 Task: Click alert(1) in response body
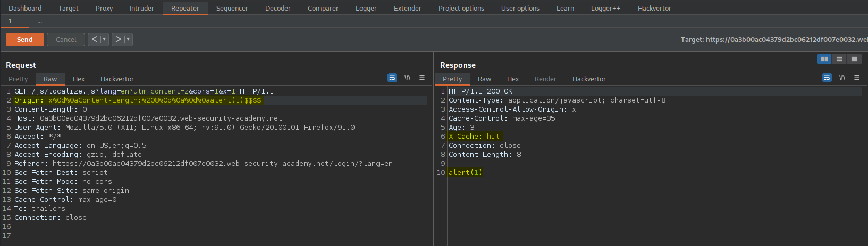pos(465,172)
